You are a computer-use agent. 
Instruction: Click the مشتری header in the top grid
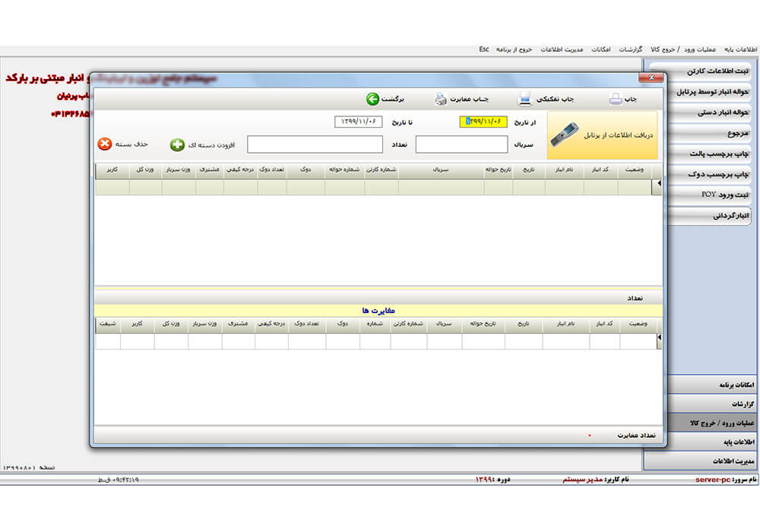click(x=210, y=169)
